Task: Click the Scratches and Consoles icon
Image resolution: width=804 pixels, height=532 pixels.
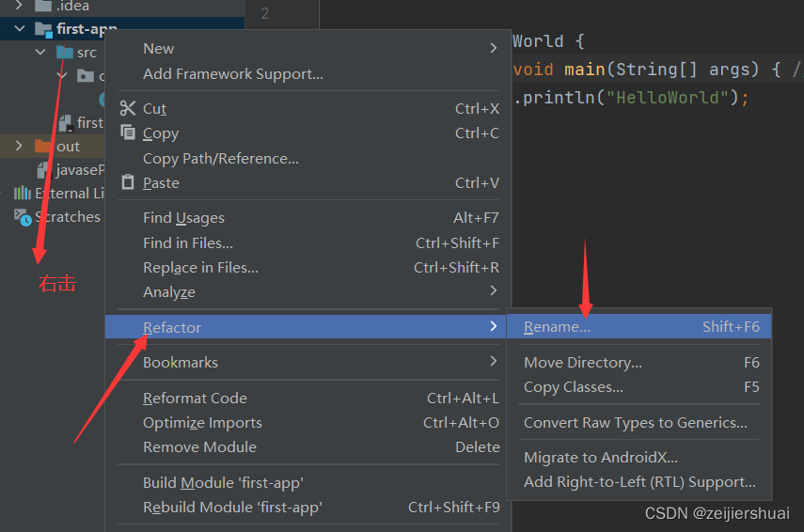Action: (23, 217)
